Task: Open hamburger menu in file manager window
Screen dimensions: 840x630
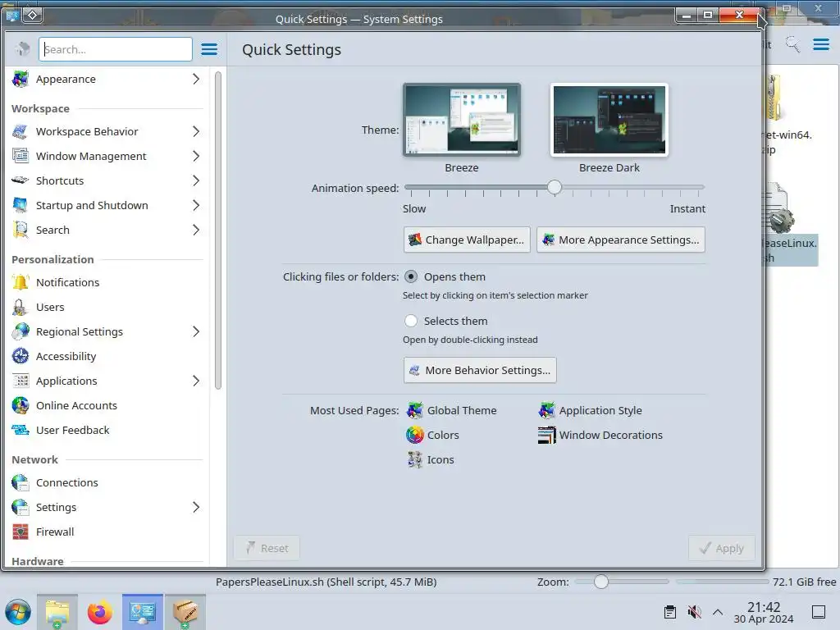Action: click(821, 44)
